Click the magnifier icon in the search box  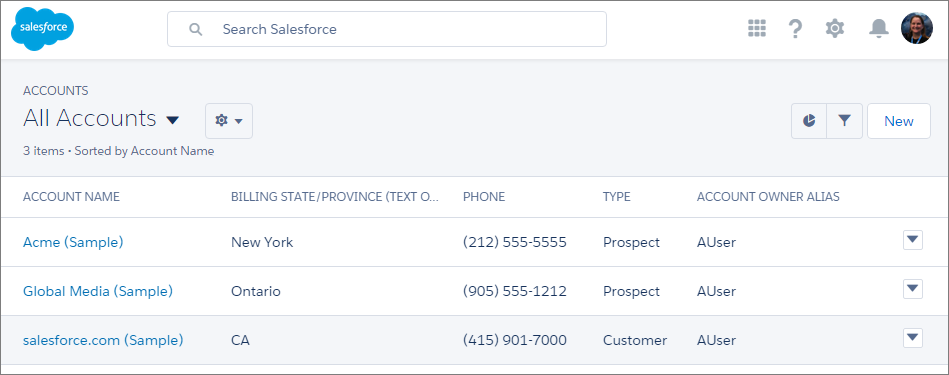click(195, 29)
